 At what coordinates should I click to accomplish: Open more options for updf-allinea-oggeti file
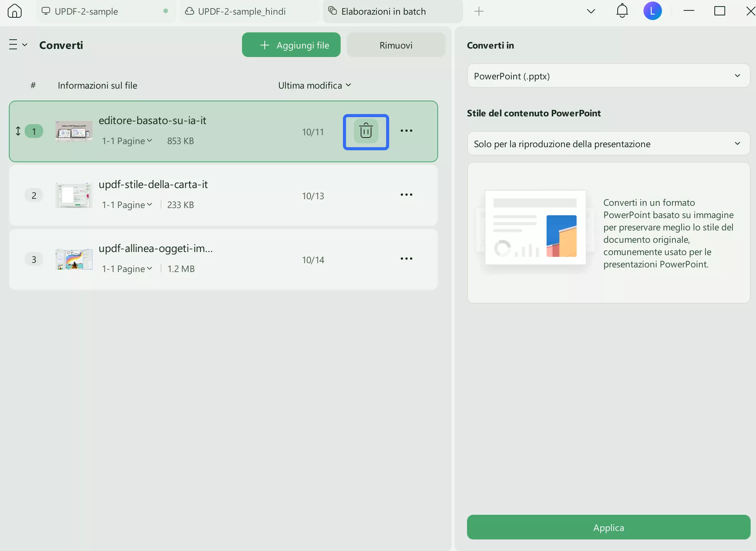click(406, 259)
